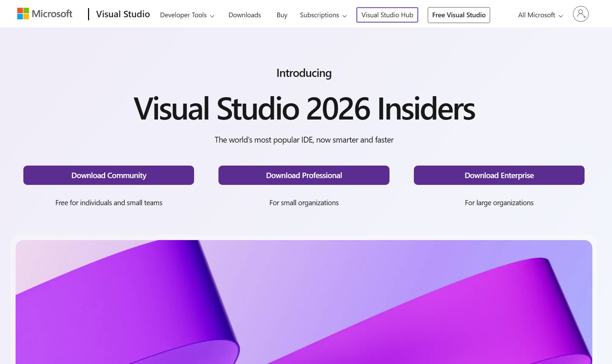Viewport: 612px width, 364px height.
Task: Click the Visual Studio brand title
Action: pos(123,14)
